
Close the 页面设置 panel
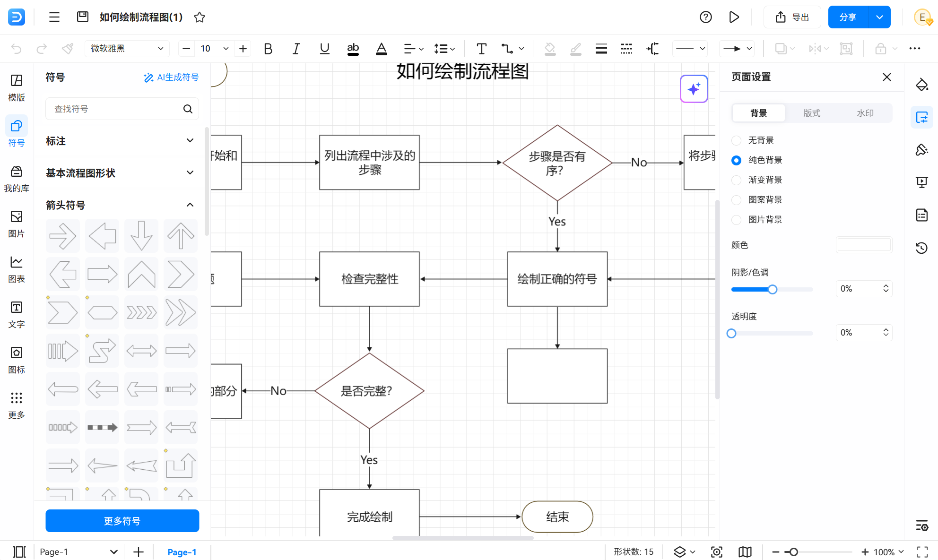pos(887,77)
